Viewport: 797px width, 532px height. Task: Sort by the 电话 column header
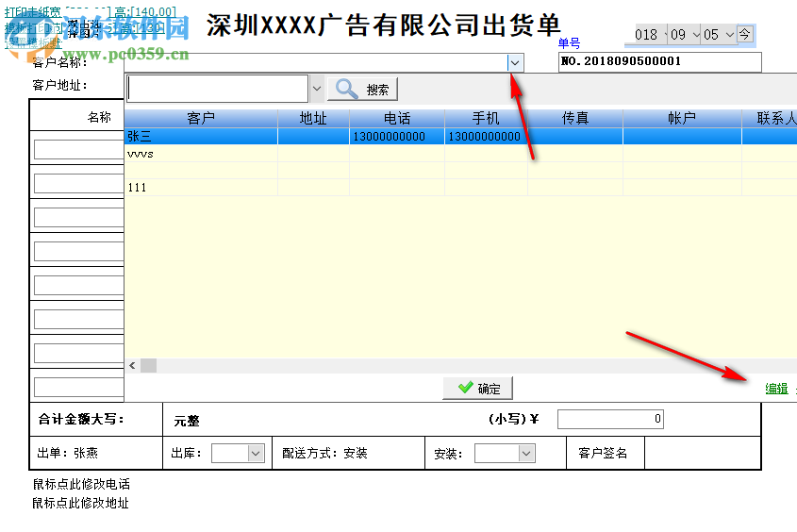pos(397,119)
